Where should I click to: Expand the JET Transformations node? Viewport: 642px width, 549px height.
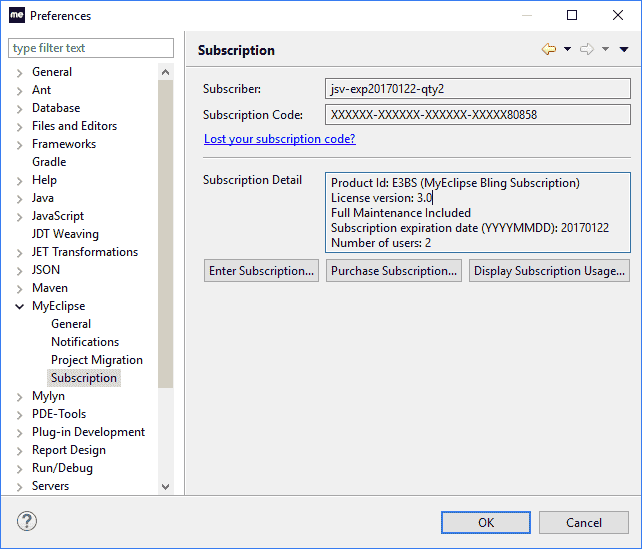[x=19, y=253]
